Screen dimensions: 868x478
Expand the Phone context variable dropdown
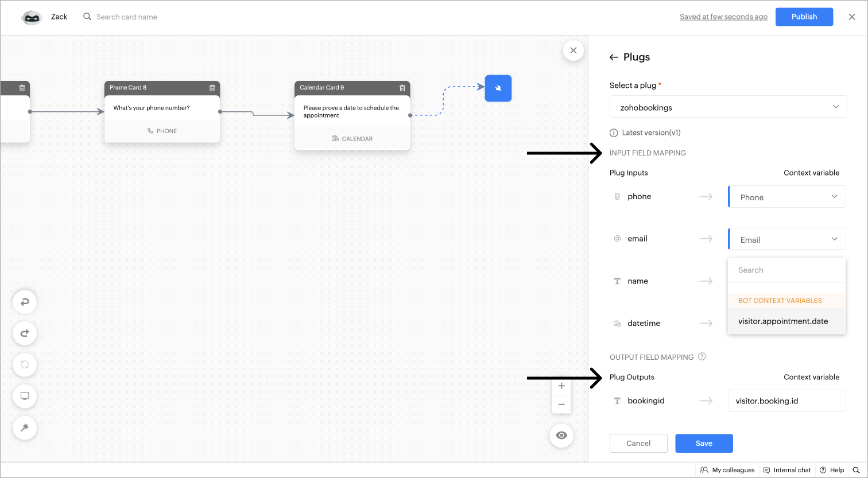click(x=786, y=197)
